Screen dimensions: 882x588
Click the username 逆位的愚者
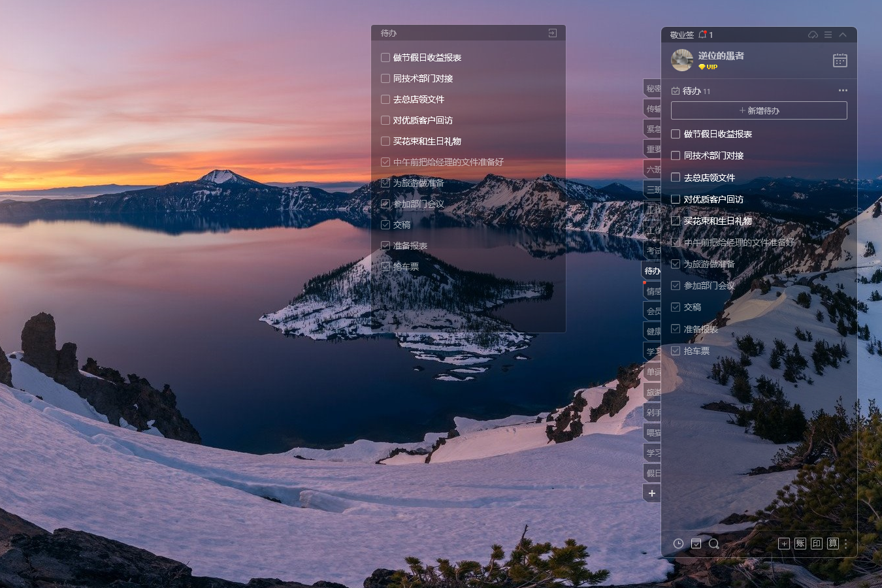point(721,56)
